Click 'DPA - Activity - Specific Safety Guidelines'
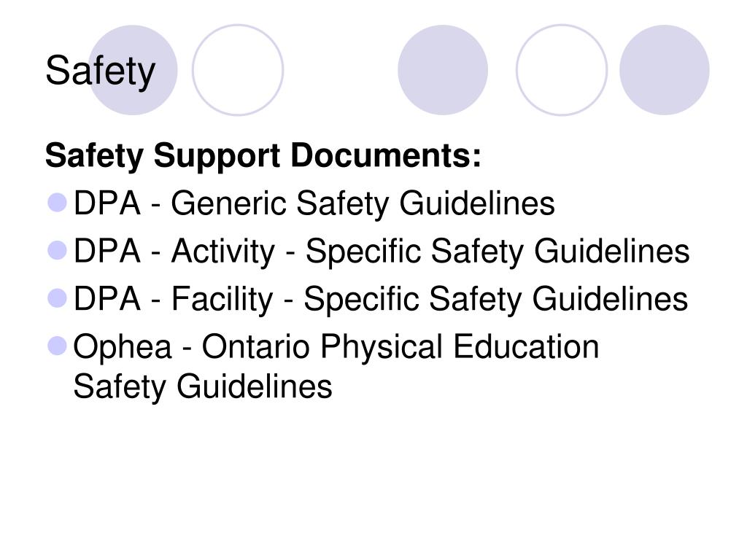747x560 pixels. coord(382,252)
